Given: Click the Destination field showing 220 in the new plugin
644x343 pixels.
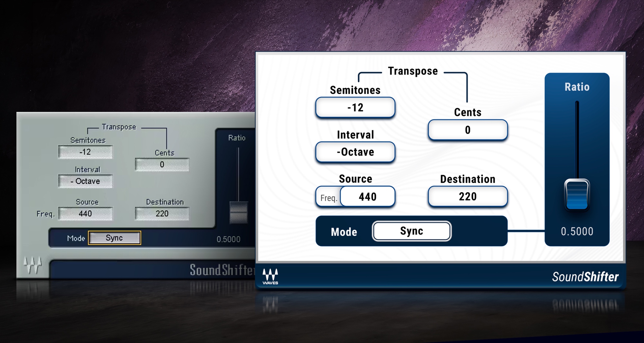Looking at the screenshot, I should pyautogui.click(x=468, y=196).
